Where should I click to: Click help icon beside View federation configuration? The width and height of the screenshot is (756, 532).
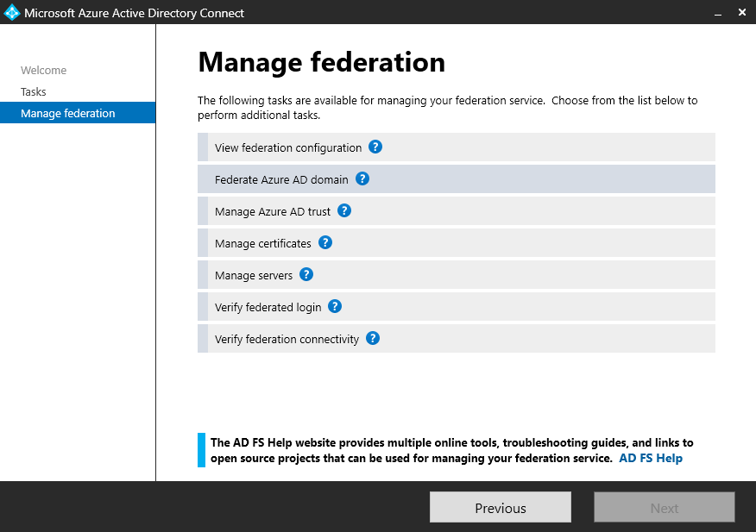coord(375,147)
